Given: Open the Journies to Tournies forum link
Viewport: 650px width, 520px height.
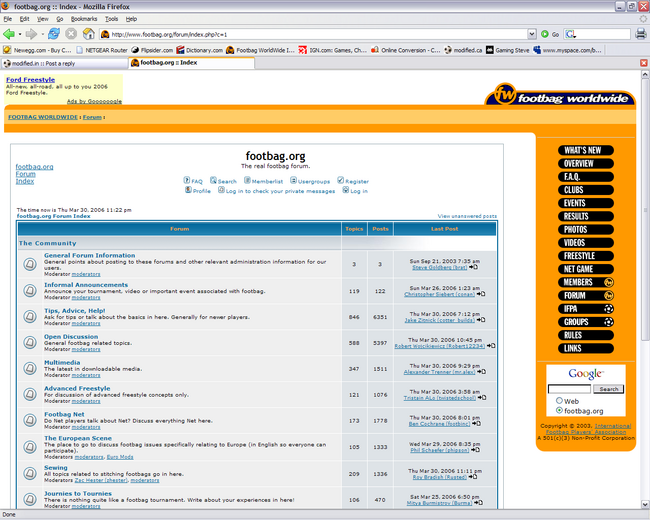Looking at the screenshot, I should click(x=78, y=493).
